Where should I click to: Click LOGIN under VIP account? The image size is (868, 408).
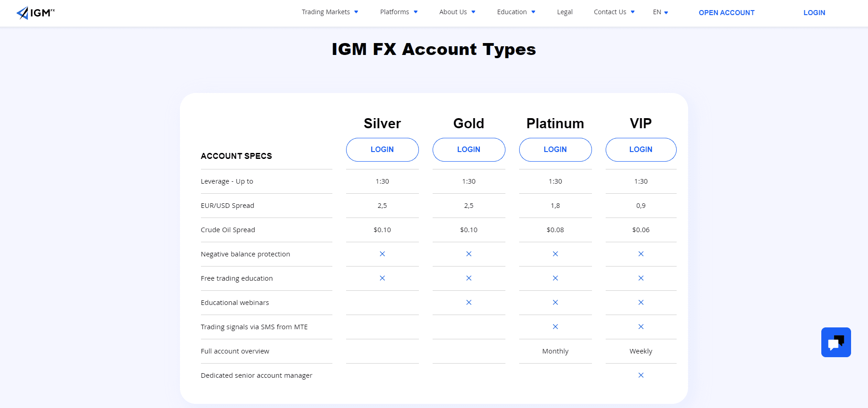pos(641,150)
